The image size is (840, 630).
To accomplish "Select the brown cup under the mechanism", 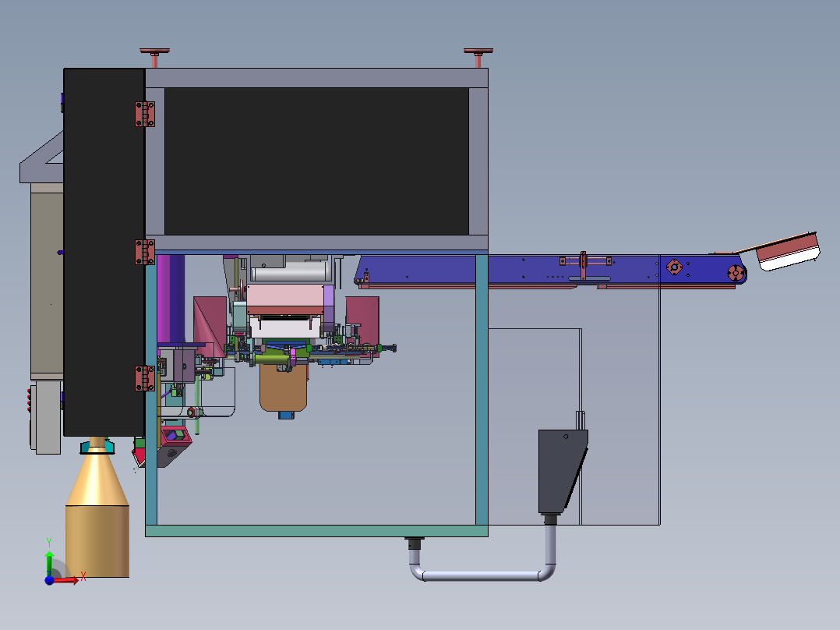I will tap(284, 387).
